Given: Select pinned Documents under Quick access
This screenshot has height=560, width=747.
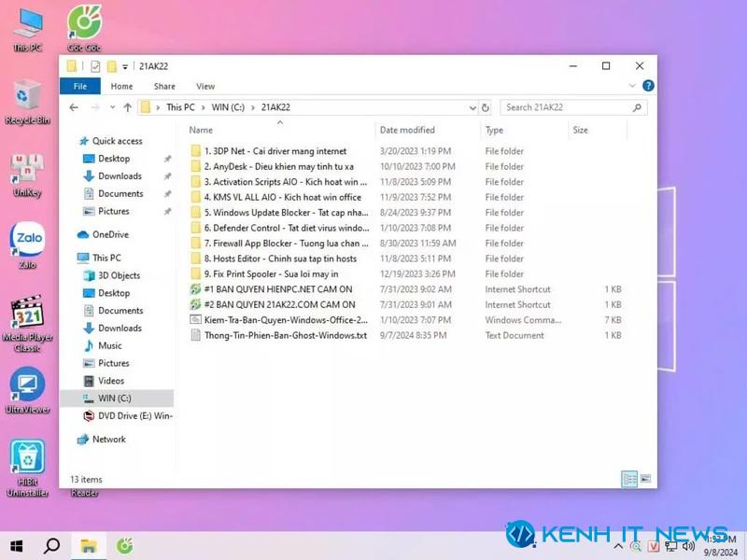Looking at the screenshot, I should (120, 194).
